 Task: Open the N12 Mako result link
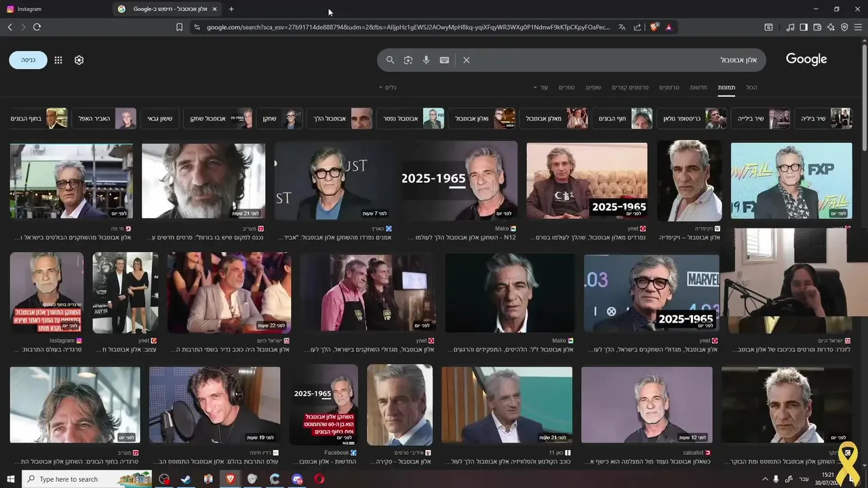point(462,237)
